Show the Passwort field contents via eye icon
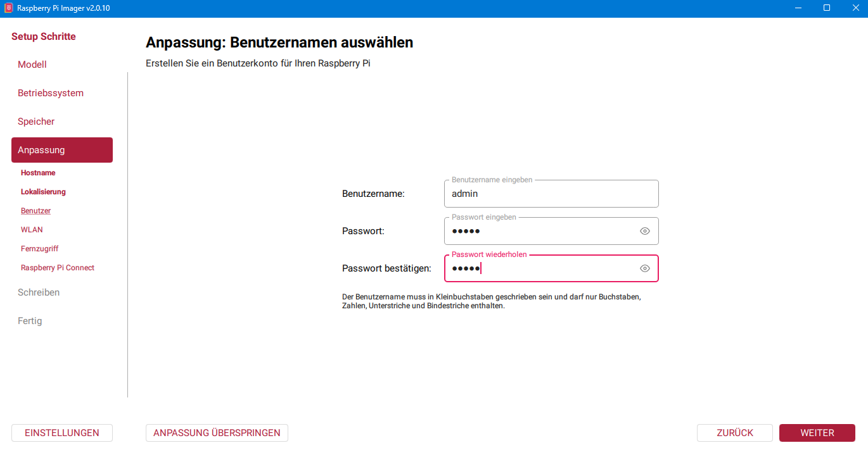 [645, 231]
